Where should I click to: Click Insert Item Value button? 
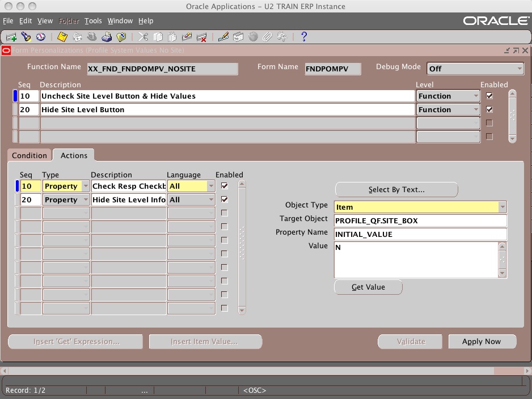point(205,341)
